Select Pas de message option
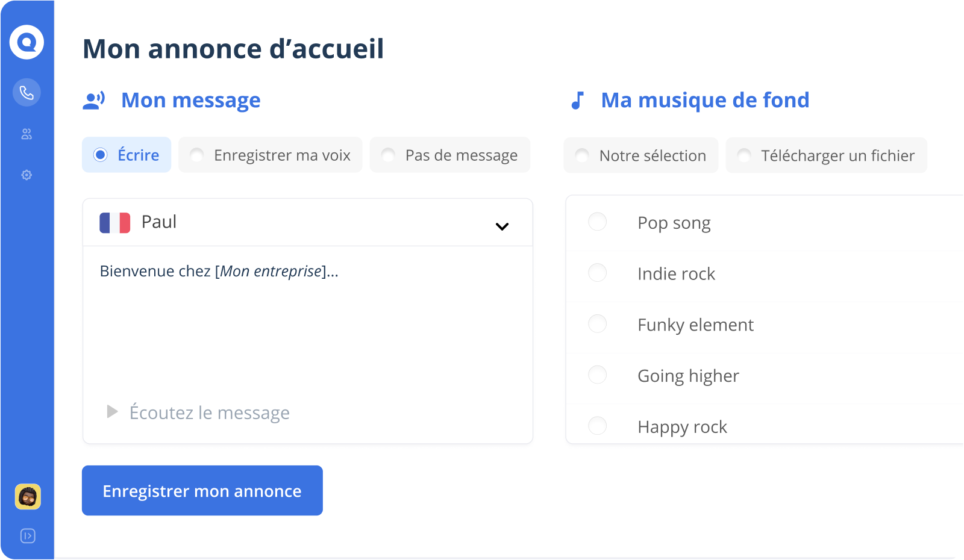The width and height of the screenshot is (964, 560). pos(389,155)
